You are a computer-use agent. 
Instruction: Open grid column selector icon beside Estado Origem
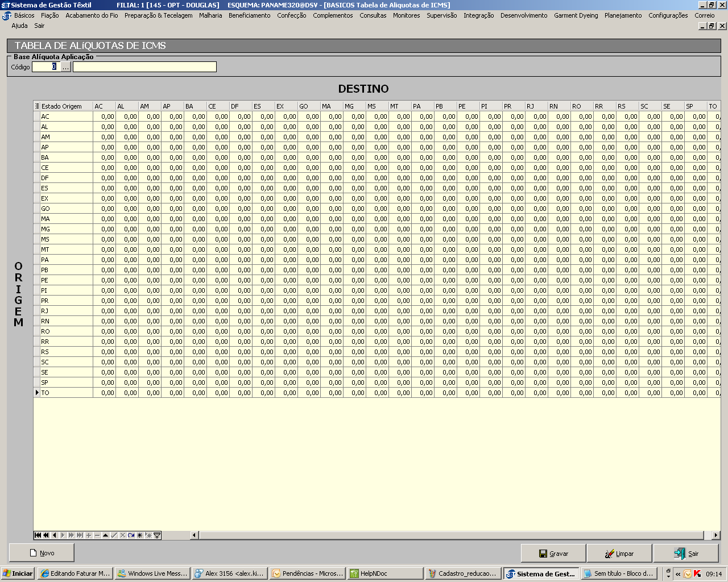click(x=37, y=106)
